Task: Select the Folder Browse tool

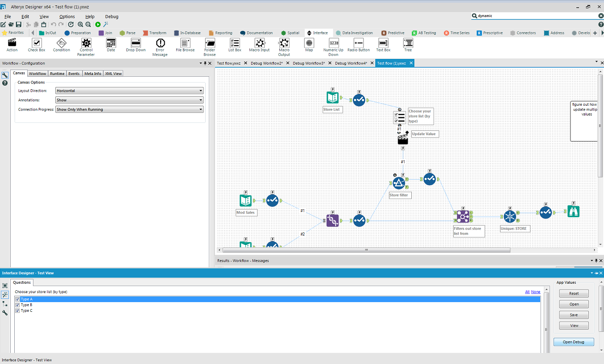Action: coord(210,47)
